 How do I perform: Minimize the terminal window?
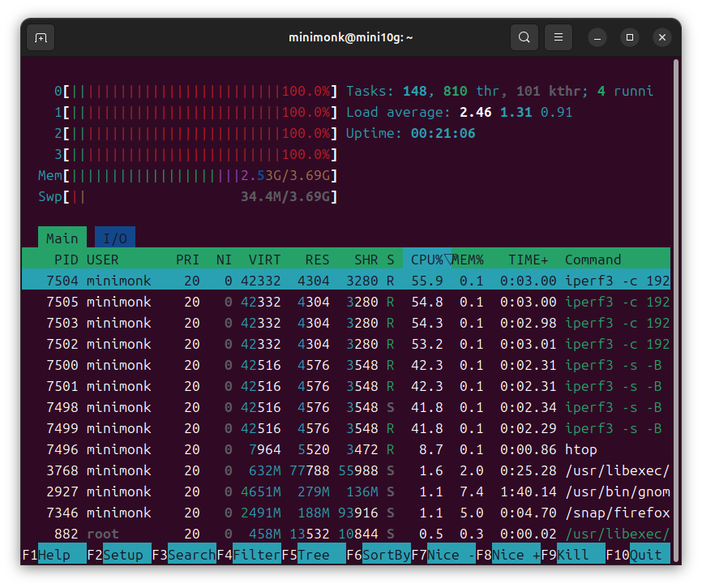(x=597, y=37)
